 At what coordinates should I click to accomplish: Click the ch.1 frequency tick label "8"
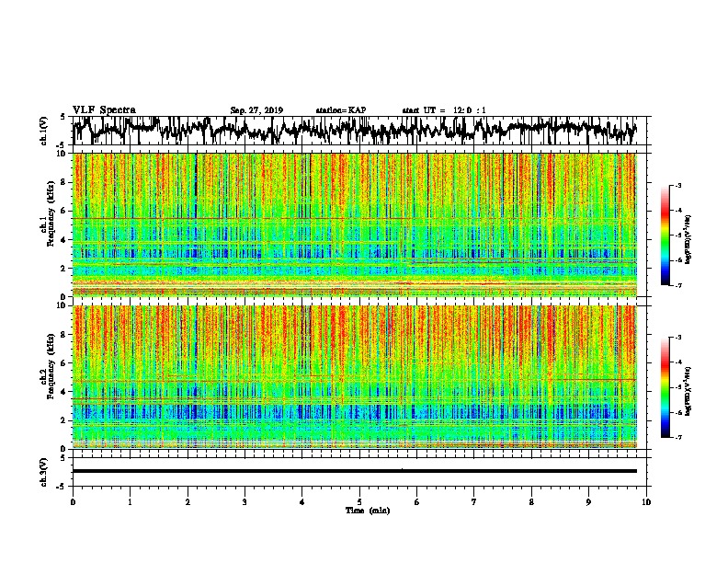click(x=64, y=182)
